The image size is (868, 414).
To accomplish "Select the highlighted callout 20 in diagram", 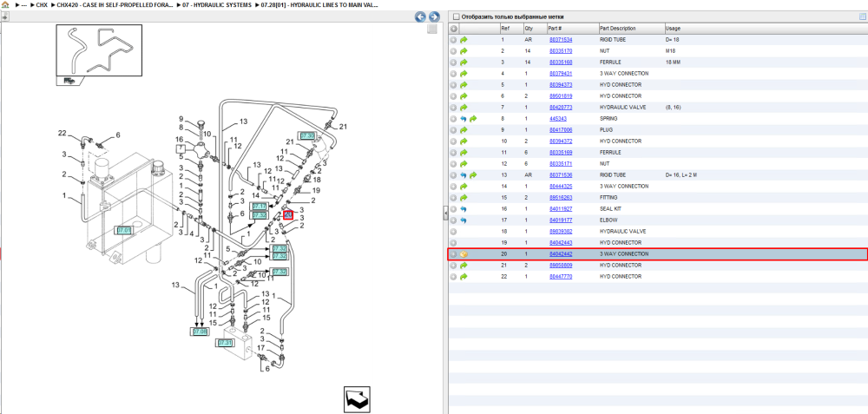I will pyautogui.click(x=288, y=214).
